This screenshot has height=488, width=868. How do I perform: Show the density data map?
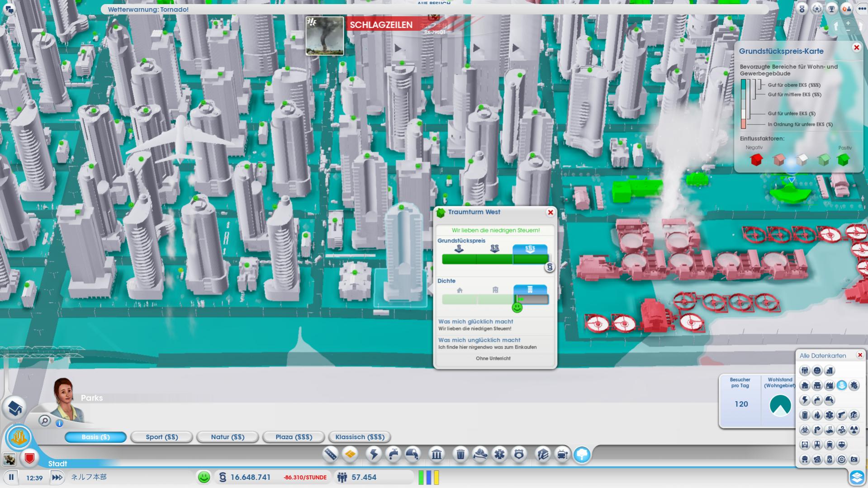click(x=829, y=371)
